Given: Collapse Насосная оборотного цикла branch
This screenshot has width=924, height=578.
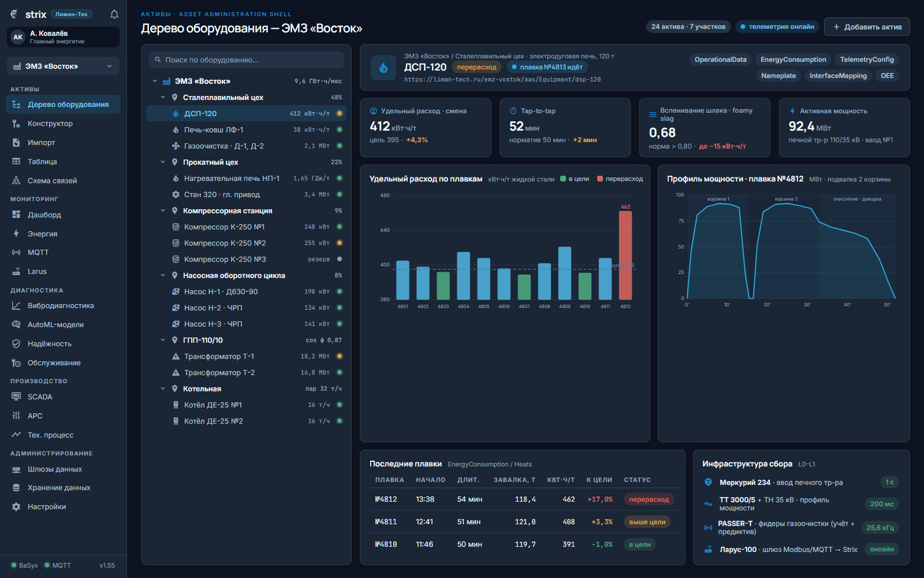Looking at the screenshot, I should point(163,276).
